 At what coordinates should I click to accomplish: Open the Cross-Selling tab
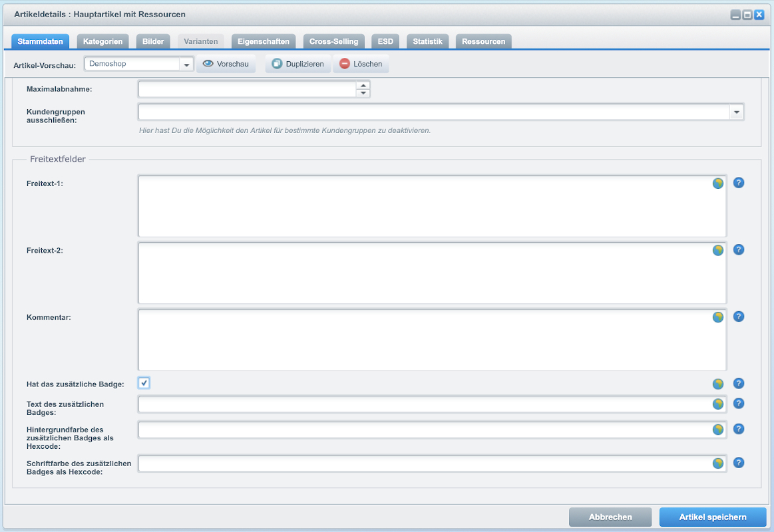[333, 41]
